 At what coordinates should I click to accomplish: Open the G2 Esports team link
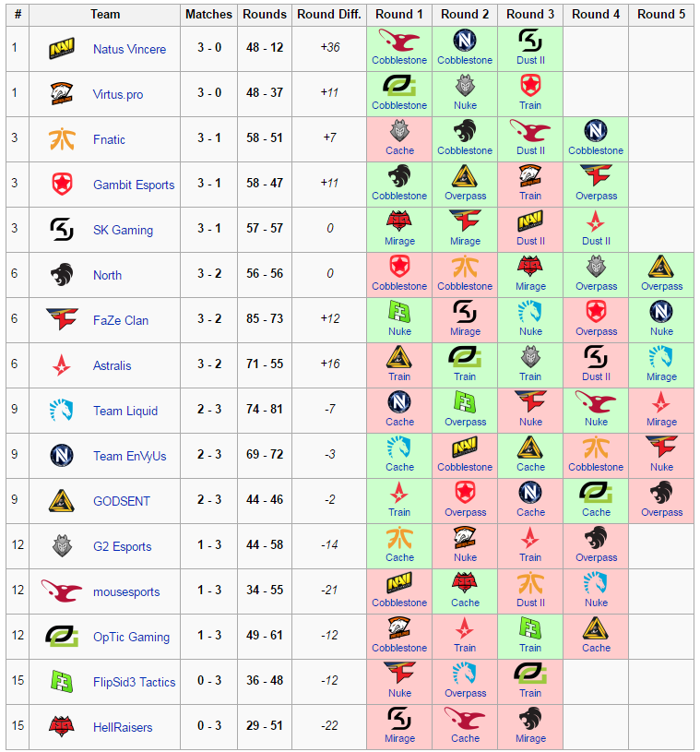(122, 546)
